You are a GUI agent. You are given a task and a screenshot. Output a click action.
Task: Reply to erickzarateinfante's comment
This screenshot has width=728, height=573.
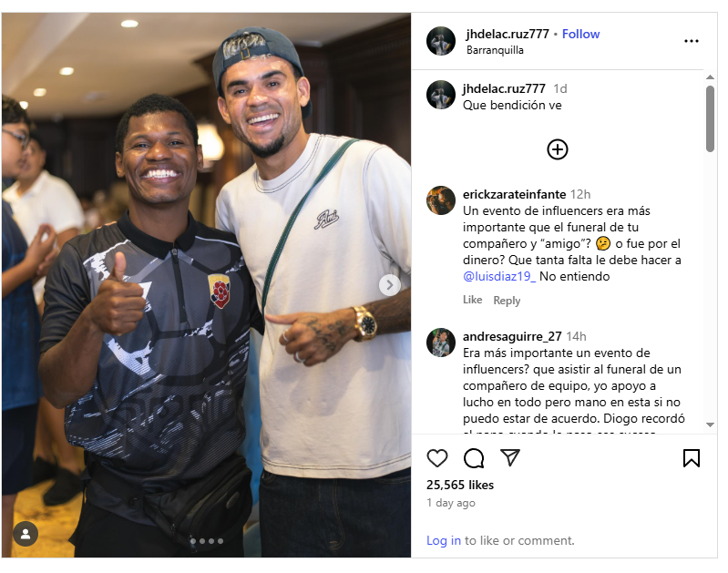tap(507, 301)
